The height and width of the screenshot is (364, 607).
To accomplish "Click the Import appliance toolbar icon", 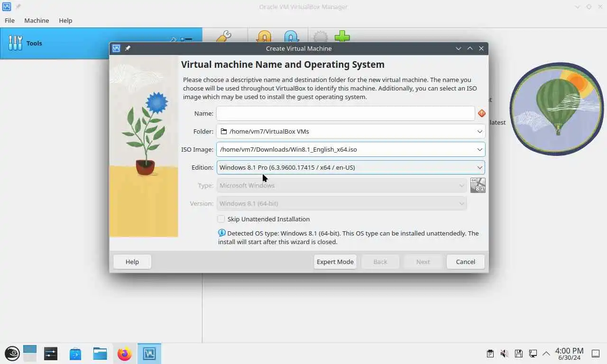I will pyautogui.click(x=264, y=36).
